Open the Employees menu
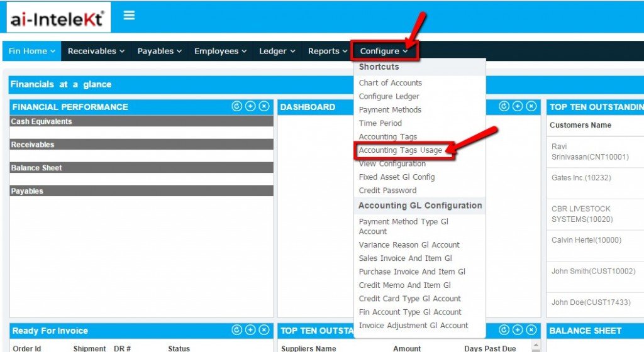The image size is (644, 352). 221,51
